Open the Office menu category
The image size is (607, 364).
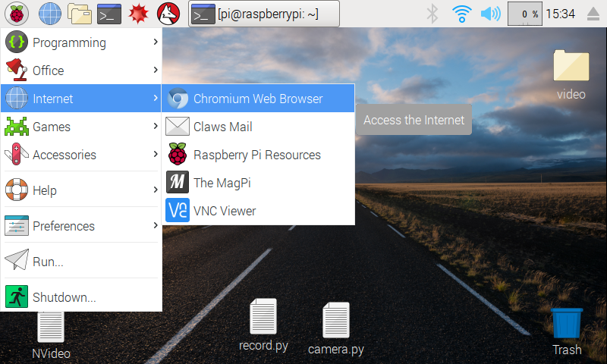pos(81,71)
